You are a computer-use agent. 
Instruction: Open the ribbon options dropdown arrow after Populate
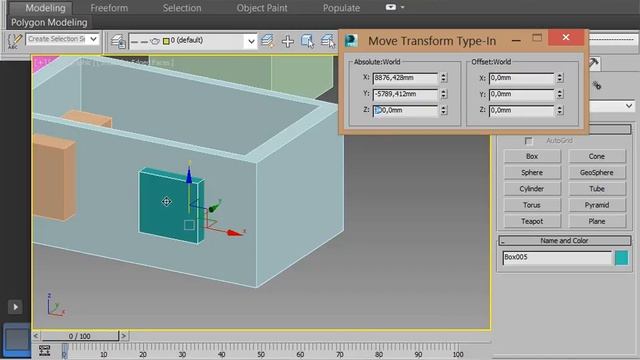[402, 7]
